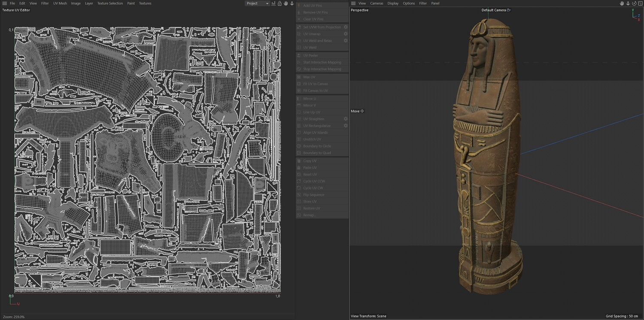Open the Perspective viewport hamburger menu
Image resolution: width=644 pixels, height=320 pixels.
353,3
